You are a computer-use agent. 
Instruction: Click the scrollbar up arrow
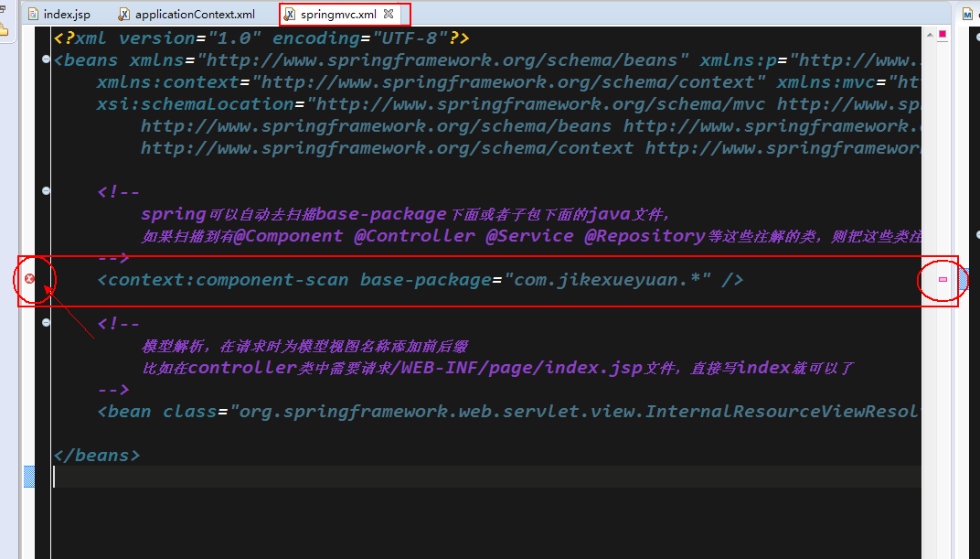pos(930,35)
